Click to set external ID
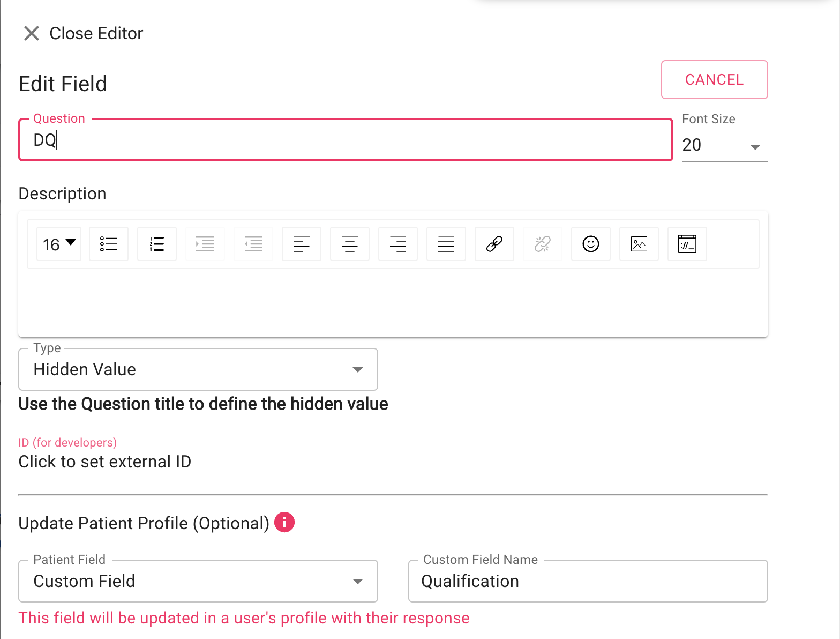Screen dimensions: 840x639 (105, 462)
